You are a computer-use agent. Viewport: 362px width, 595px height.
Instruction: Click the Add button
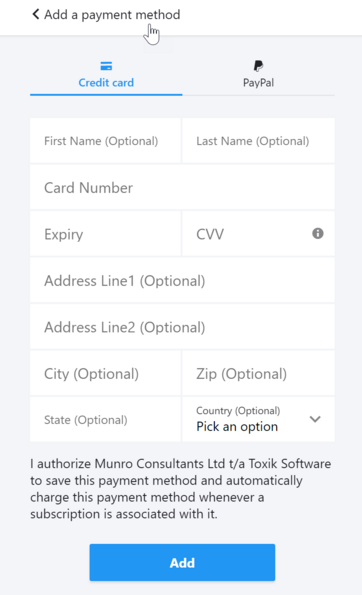point(182,562)
